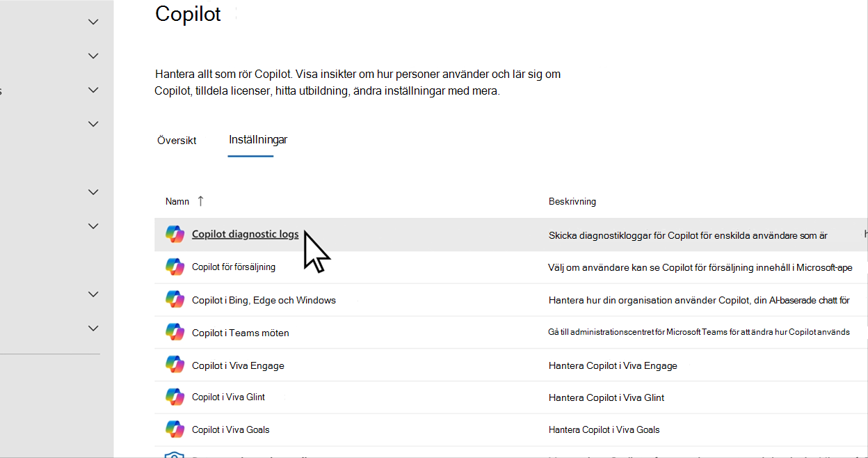Click description 'Välj om användare kan se Copilot'
Screen dimensions: 868x458
[x=700, y=267]
